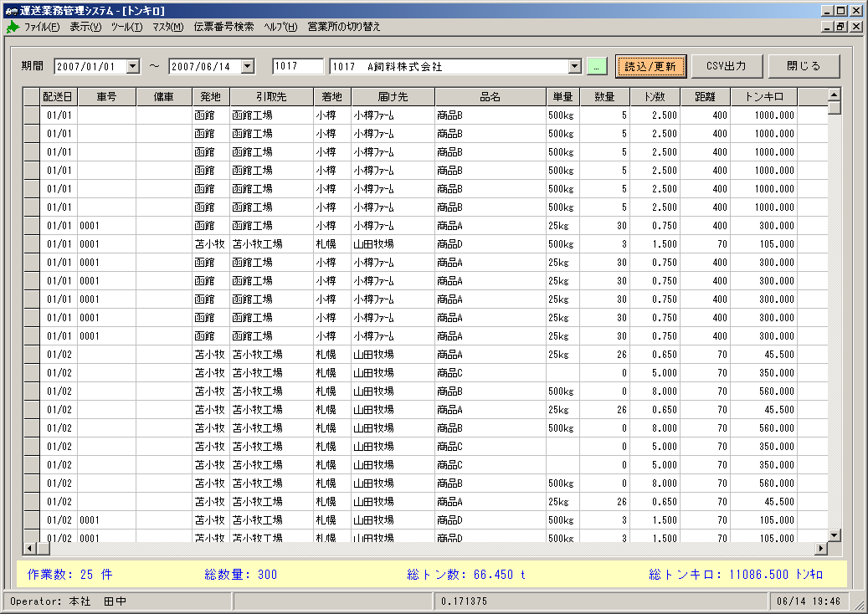Click the vertical scrollbar up arrow
The image size is (868, 614).
(835, 95)
